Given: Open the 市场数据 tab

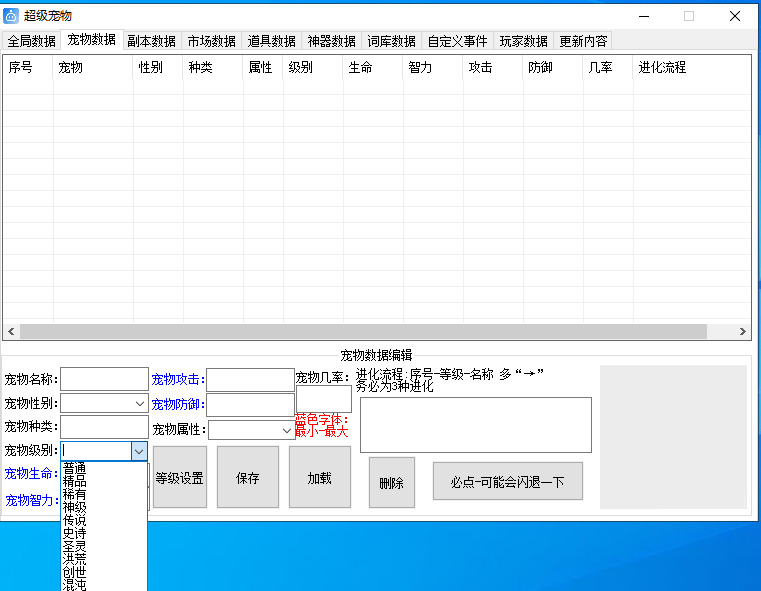Looking at the screenshot, I should 212,41.
